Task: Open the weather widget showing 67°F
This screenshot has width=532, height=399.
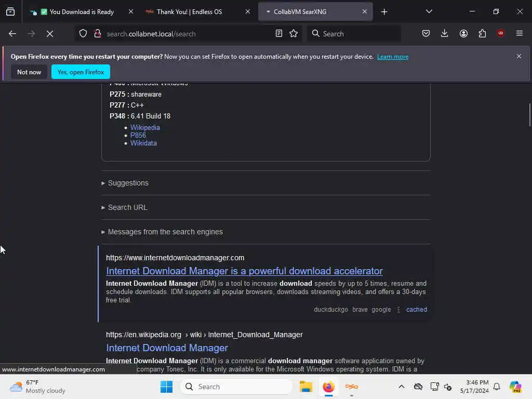Action: coord(37,387)
